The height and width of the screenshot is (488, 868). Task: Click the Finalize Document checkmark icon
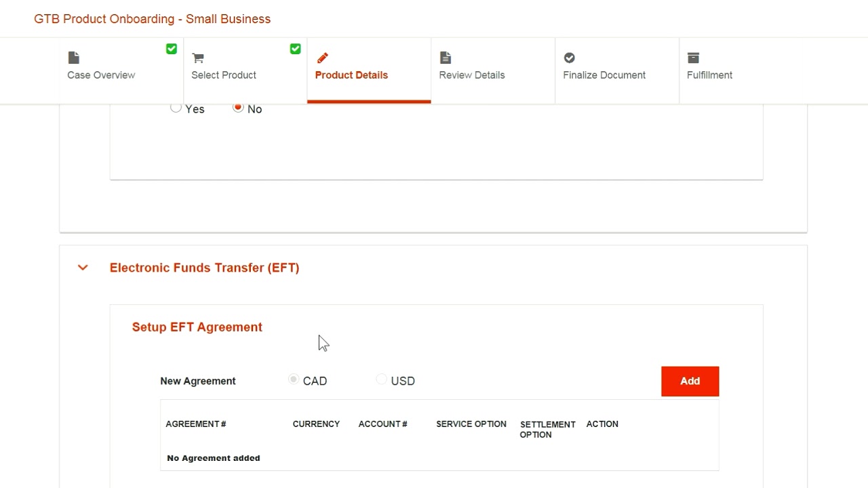[570, 58]
